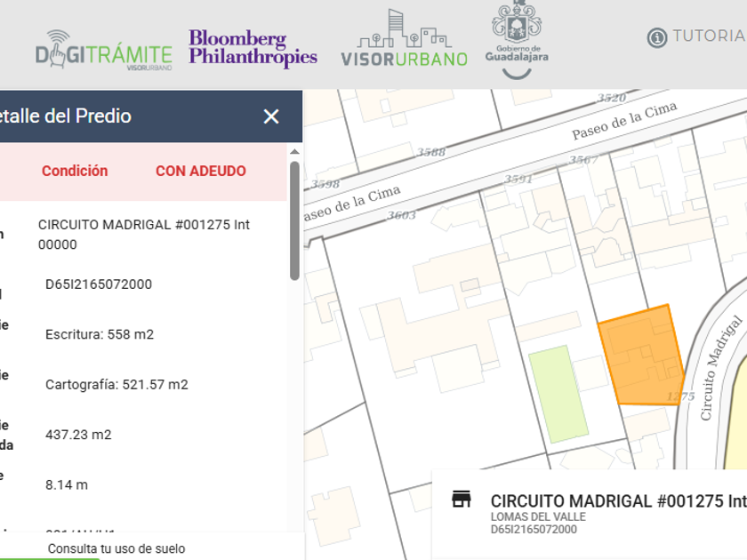Click the 437.23 m2 value
This screenshot has width=747, height=560.
[x=78, y=435]
